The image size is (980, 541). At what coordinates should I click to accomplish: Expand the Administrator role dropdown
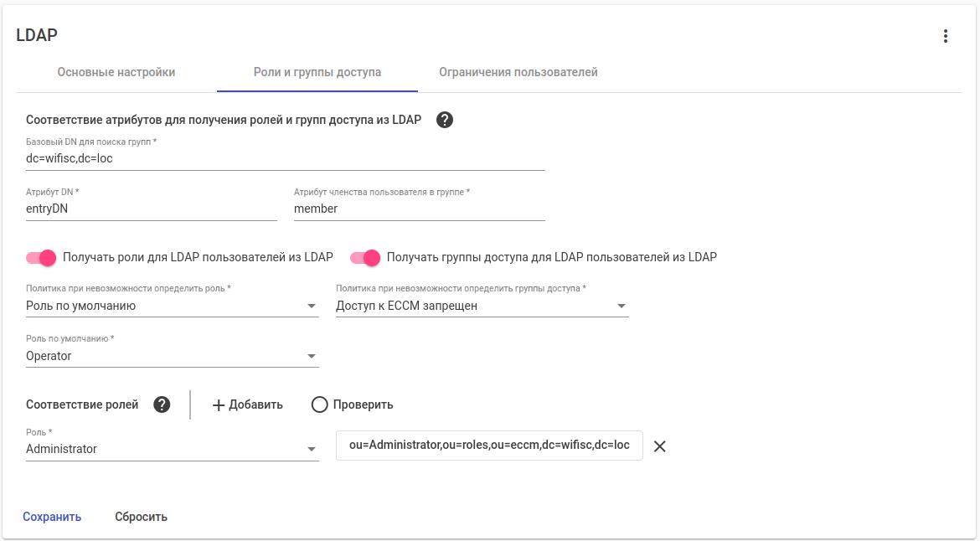pyautogui.click(x=312, y=450)
